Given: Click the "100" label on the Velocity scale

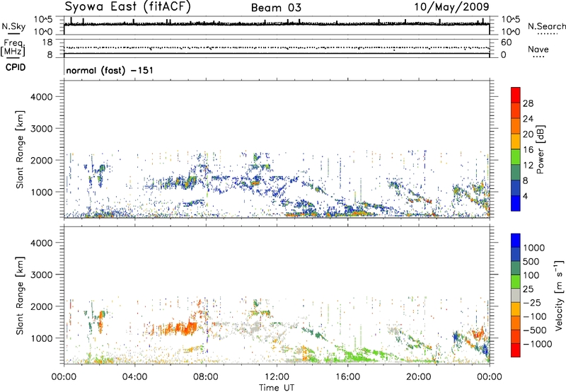Looking at the screenshot, I should point(531,275).
